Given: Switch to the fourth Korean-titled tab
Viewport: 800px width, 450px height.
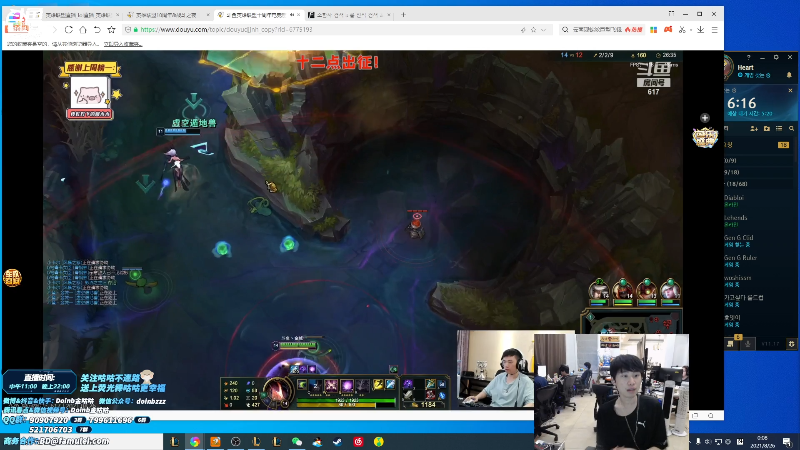Looking at the screenshot, I should click(347, 15).
